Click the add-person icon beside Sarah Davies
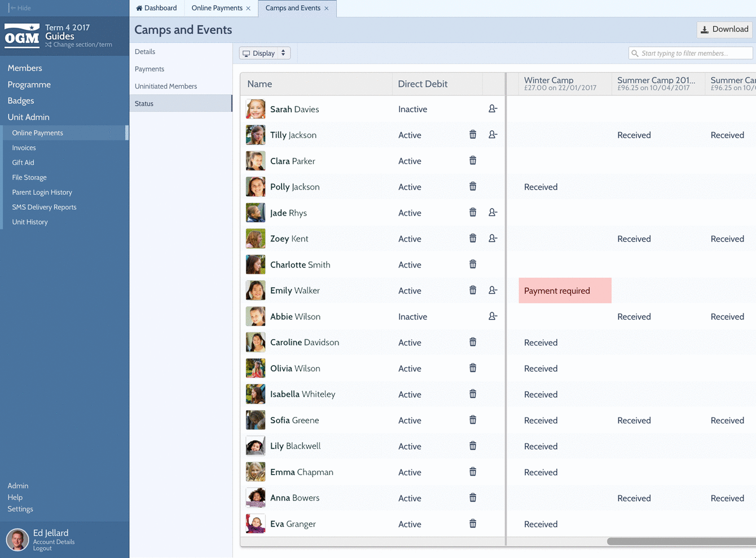The width and height of the screenshot is (756, 558). [493, 109]
